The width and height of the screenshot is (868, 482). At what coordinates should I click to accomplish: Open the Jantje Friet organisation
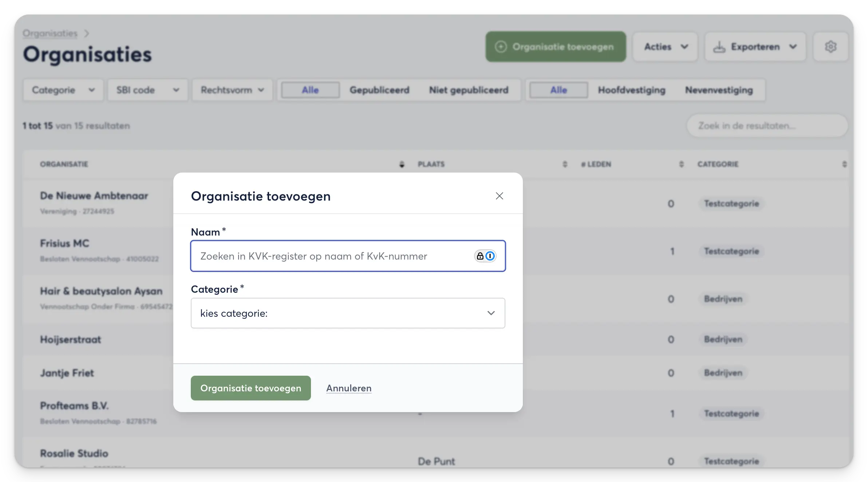pos(67,373)
